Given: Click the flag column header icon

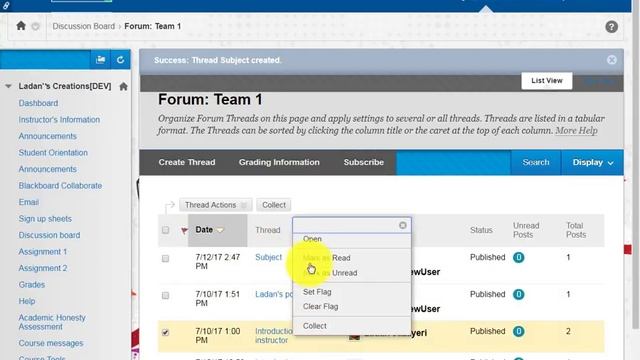Looking at the screenshot, I should pyautogui.click(x=184, y=230).
